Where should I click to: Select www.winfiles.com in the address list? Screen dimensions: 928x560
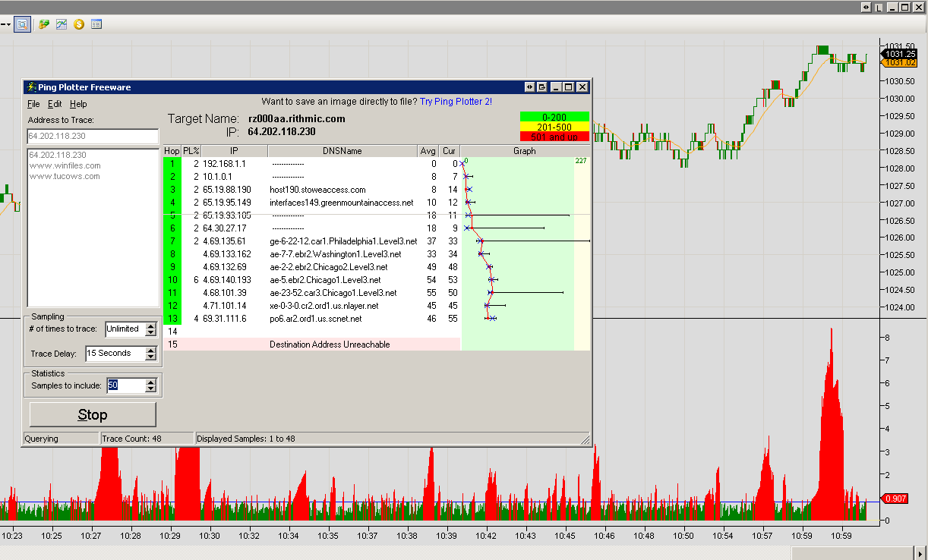tap(65, 165)
